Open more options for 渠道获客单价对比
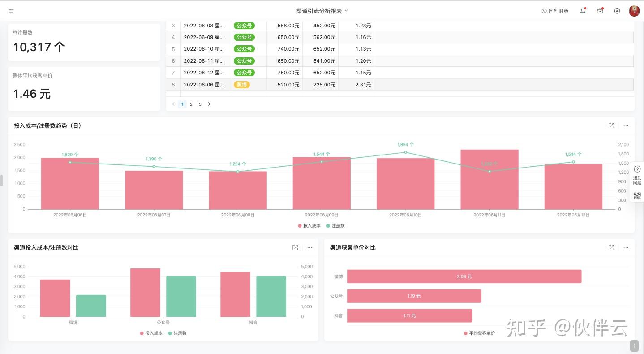This screenshot has width=644, height=354. click(626, 247)
